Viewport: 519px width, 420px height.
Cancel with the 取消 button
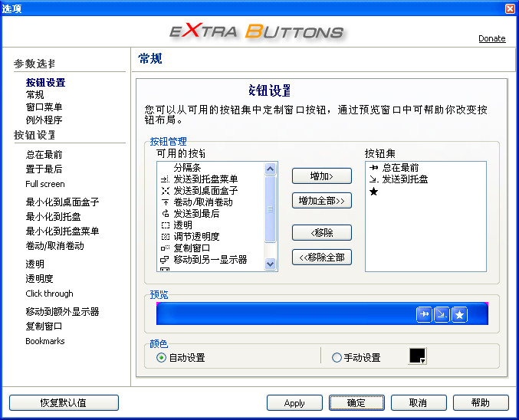[x=419, y=403]
